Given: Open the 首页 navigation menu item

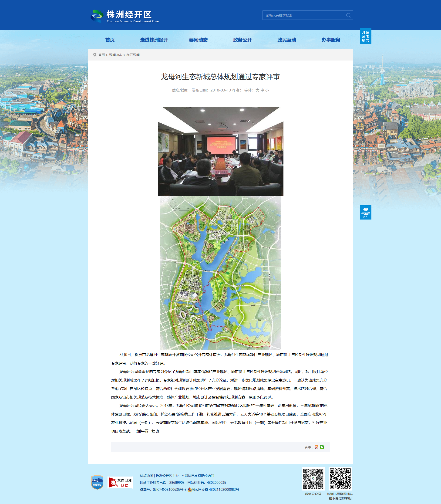Looking at the screenshot, I should pos(110,40).
